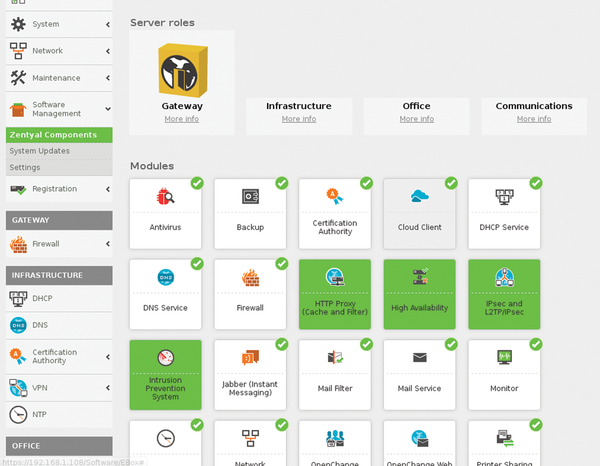This screenshot has width=600, height=466.
Task: Click the OpenChange Web module icon
Action: [x=420, y=438]
